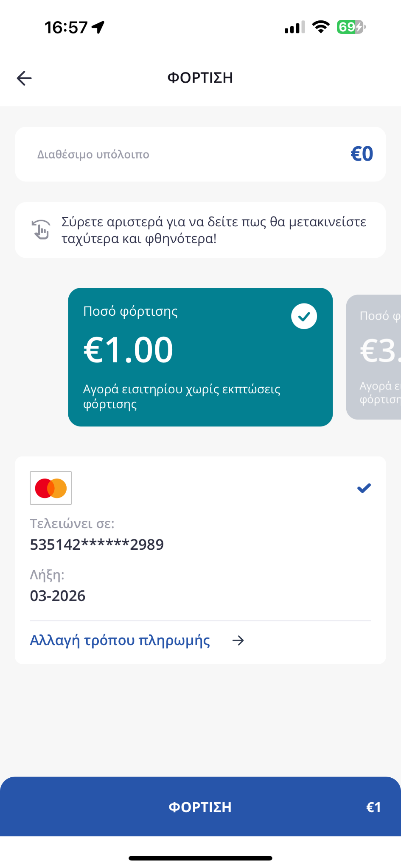Screen dimensions: 401x868
Task: Tap the swipe-left hand gesture icon
Action: [41, 230]
